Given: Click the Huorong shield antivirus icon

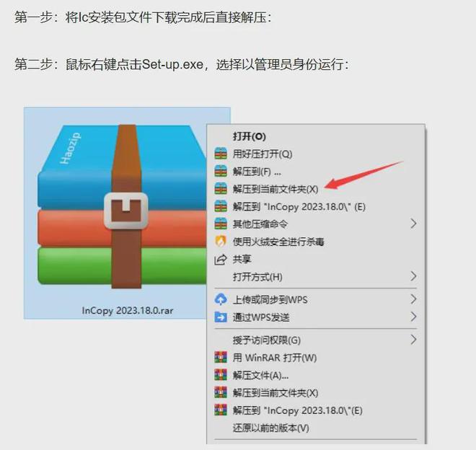Looking at the screenshot, I should 221,242.
